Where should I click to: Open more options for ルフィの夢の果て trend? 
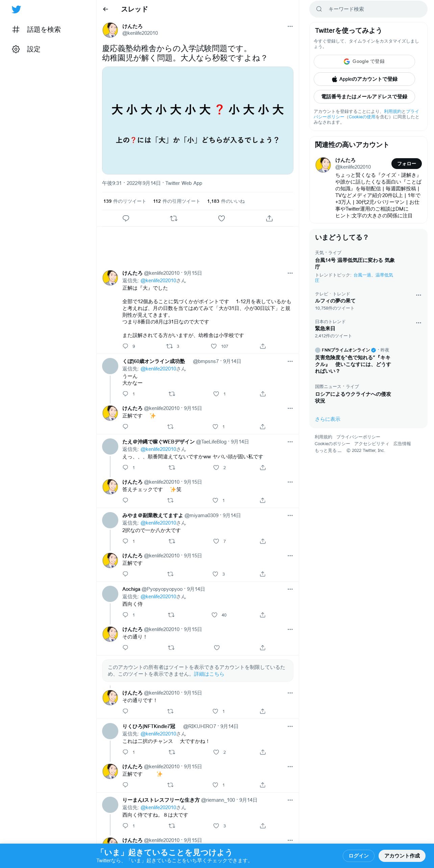(418, 295)
